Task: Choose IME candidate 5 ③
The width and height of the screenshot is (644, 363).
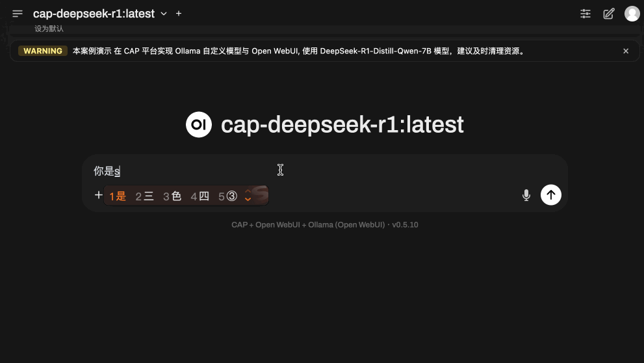Action: pyautogui.click(x=227, y=196)
